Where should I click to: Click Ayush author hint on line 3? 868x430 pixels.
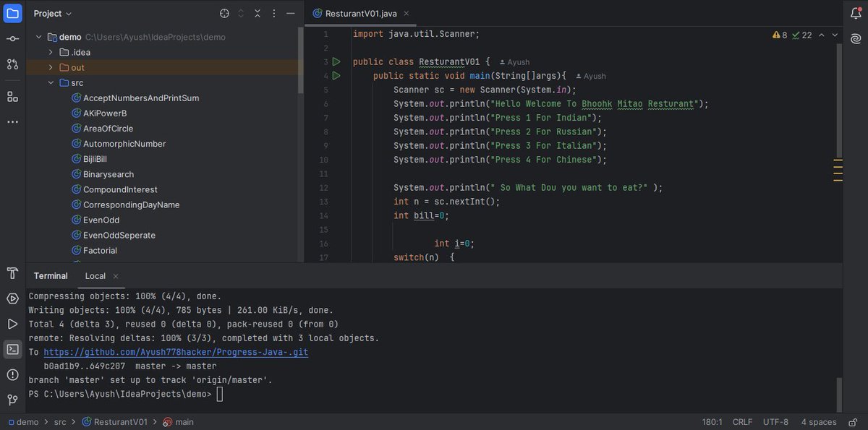(x=515, y=62)
